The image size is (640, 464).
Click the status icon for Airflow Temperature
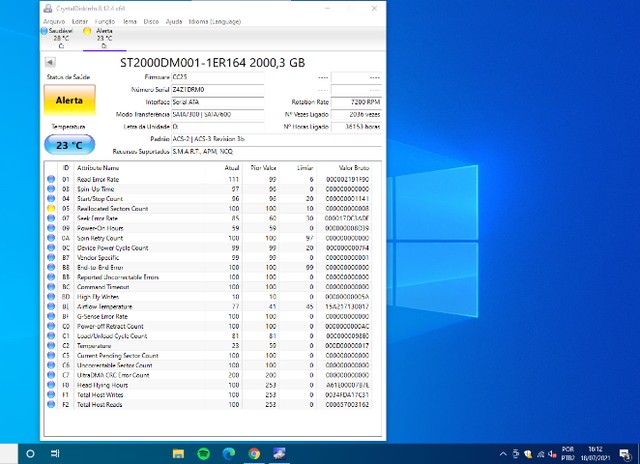tap(51, 306)
